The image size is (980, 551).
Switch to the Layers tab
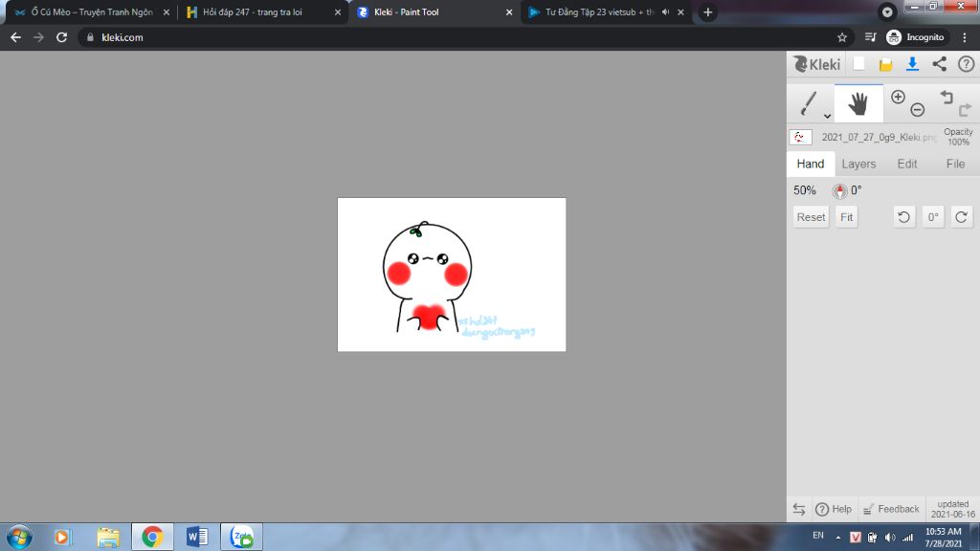[858, 164]
